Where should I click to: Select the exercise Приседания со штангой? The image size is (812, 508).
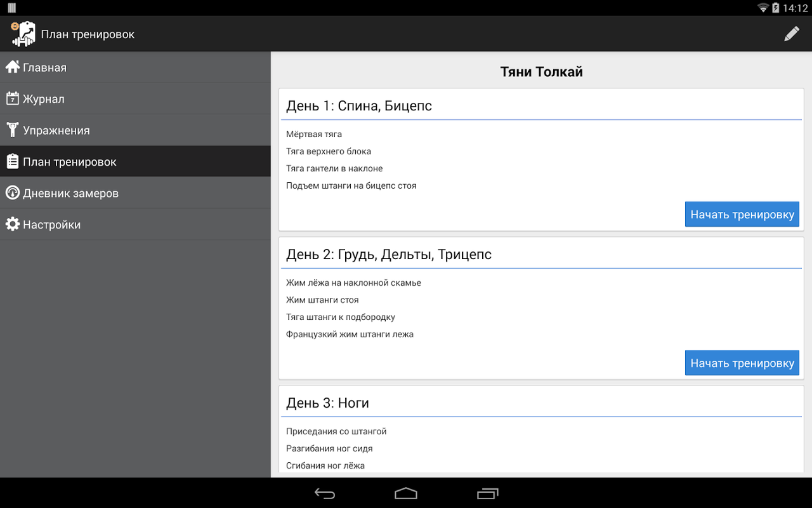click(x=335, y=431)
